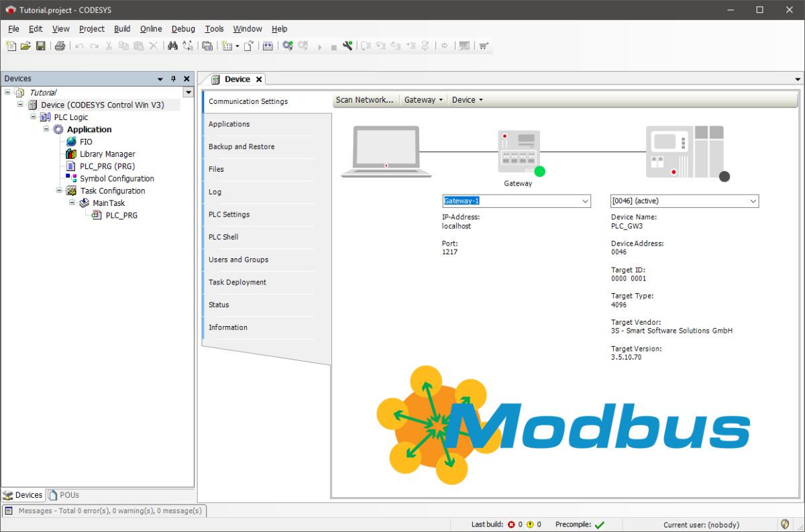Click the Find binoculars icon
Viewport: 805px width, 532px height.
172,46
